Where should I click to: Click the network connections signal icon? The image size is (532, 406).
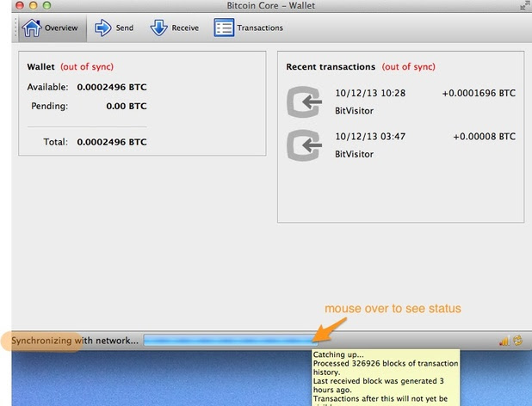point(504,341)
